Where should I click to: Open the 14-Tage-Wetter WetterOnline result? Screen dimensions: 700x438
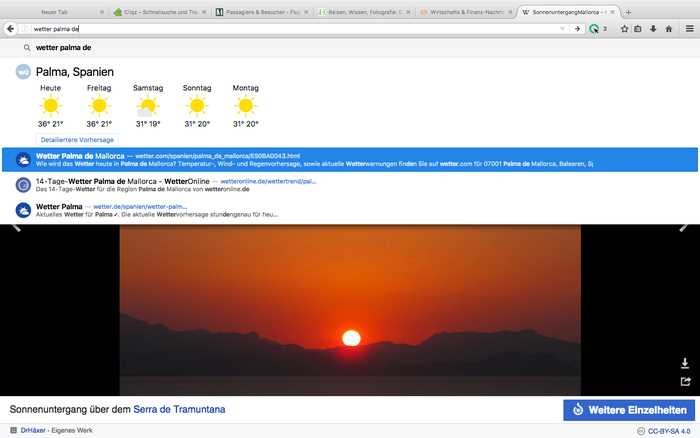tap(350, 185)
